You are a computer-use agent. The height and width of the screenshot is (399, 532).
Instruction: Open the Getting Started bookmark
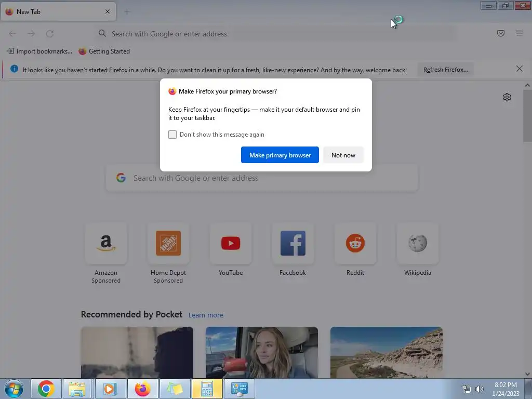tap(104, 51)
